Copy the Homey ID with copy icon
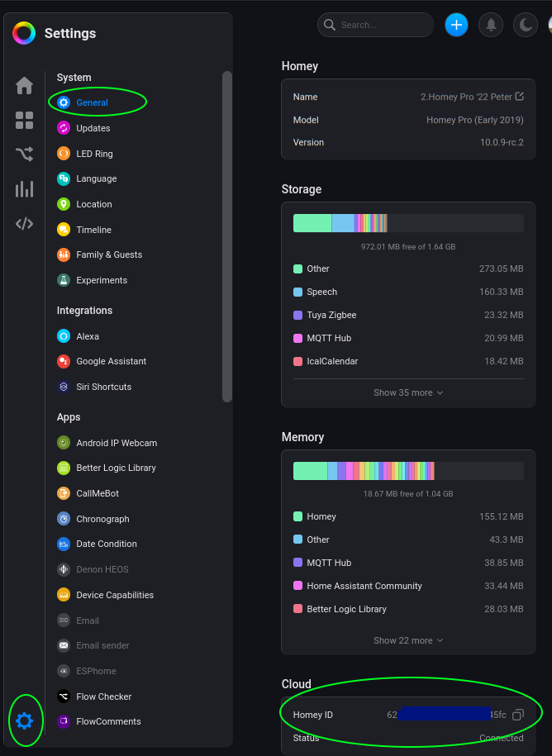Viewport: 552px width, 756px height. click(x=518, y=715)
